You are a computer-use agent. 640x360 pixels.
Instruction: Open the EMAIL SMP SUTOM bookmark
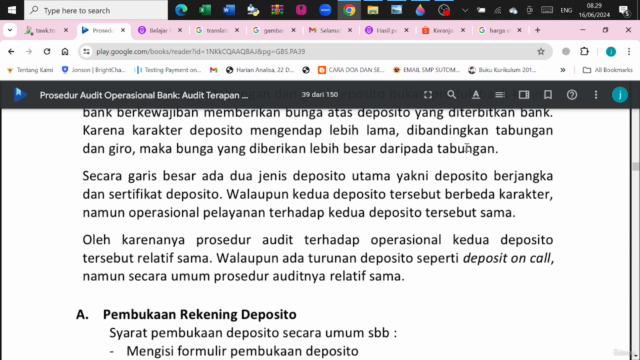click(x=426, y=70)
